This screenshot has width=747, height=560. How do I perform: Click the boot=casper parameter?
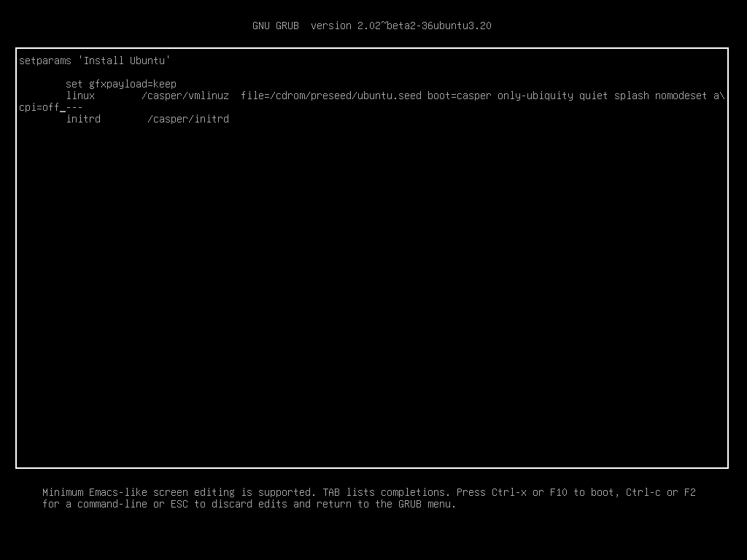460,96
